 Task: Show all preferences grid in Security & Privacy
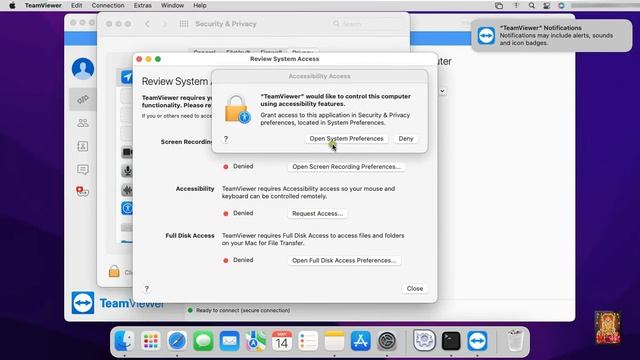(x=184, y=24)
